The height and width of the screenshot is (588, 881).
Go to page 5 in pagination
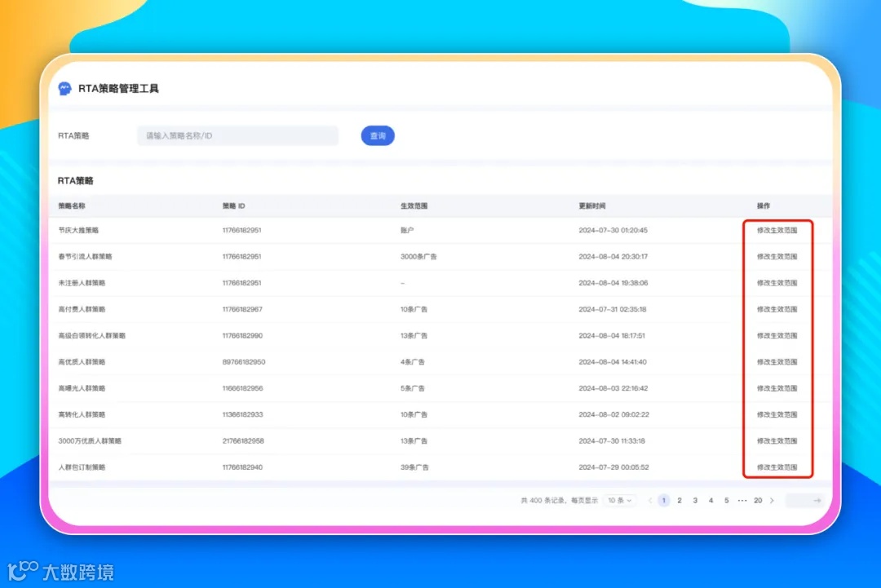(727, 501)
